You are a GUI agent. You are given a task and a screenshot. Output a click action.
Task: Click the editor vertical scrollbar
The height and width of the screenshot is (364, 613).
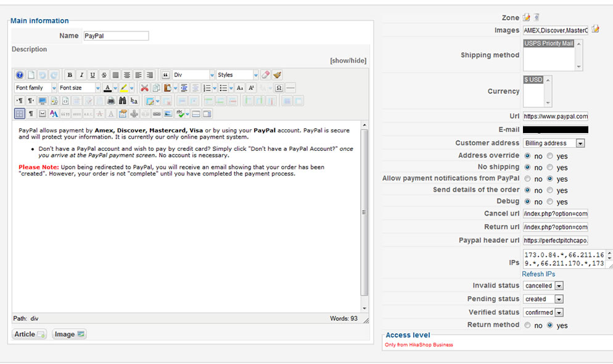364,216
